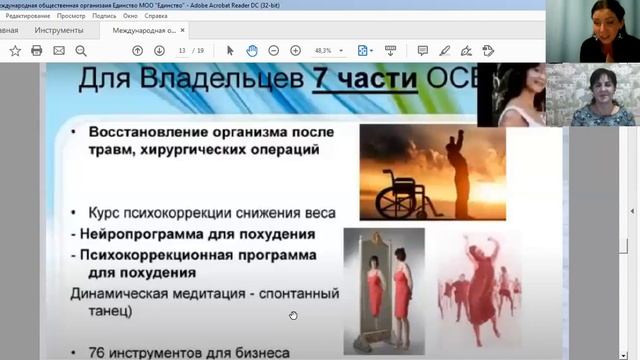Open the find text magnifier
The width and height of the screenshot is (640, 360).
81,51
